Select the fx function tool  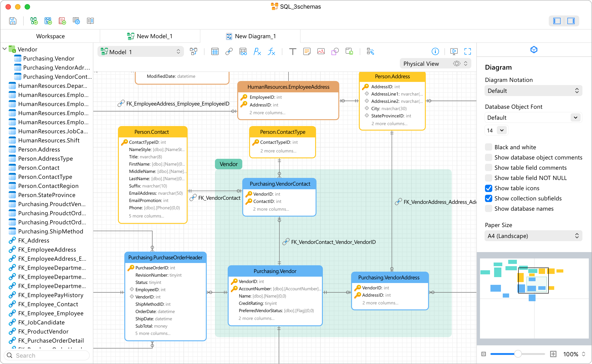point(271,51)
